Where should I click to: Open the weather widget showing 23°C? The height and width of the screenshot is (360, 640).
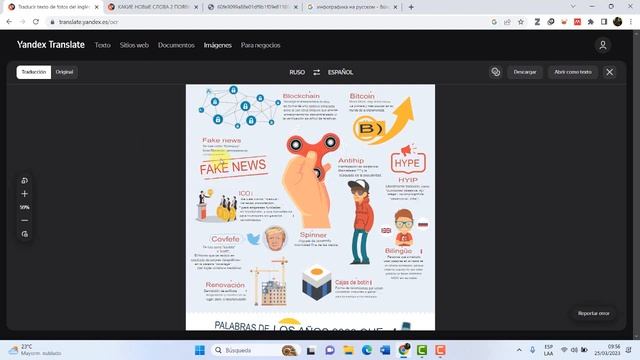tap(36, 350)
